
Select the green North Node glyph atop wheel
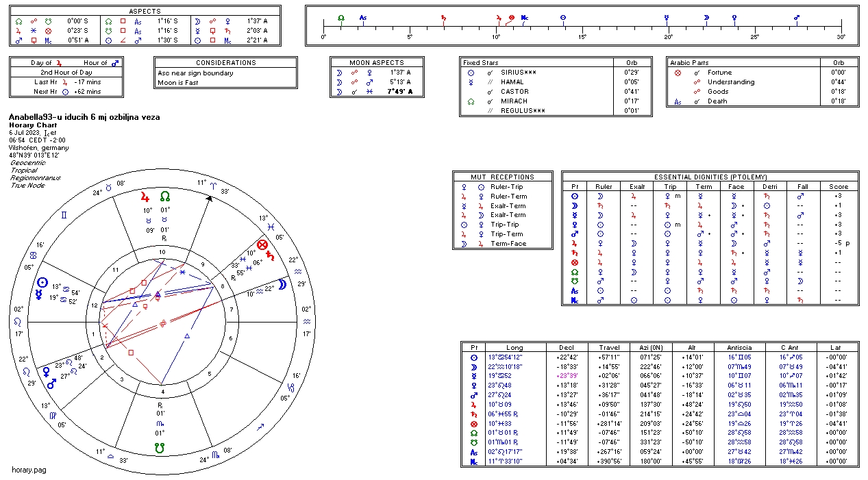[164, 196]
